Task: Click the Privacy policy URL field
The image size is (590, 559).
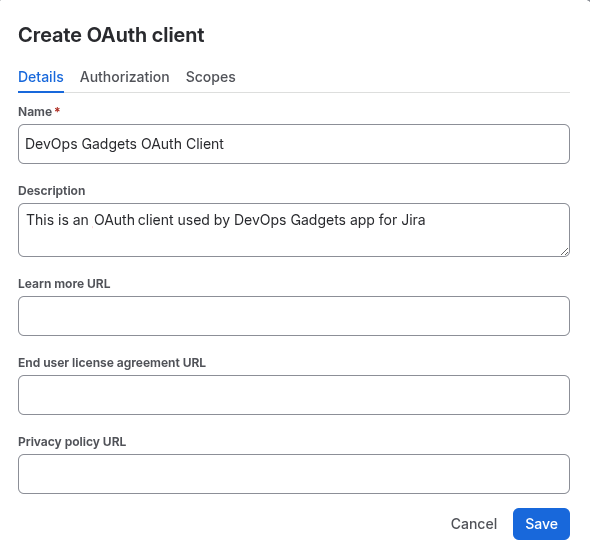Action: coord(294,474)
